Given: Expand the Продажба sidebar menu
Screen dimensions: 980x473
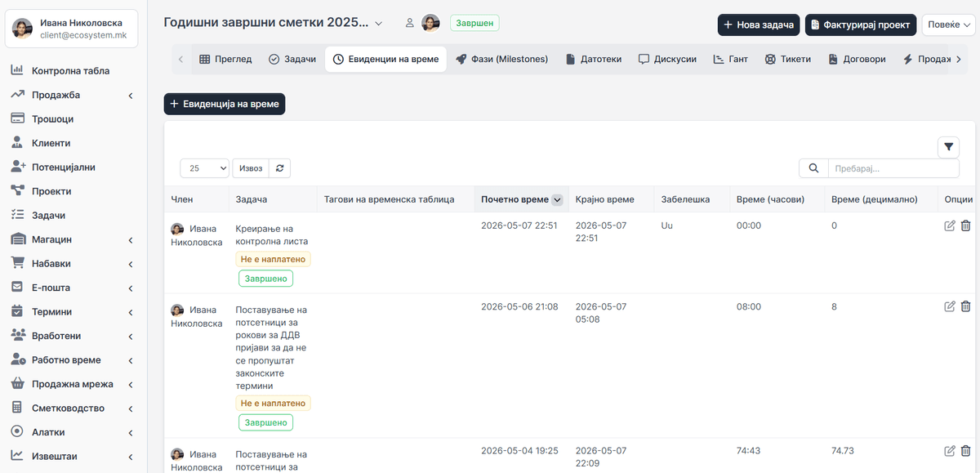Looking at the screenshot, I should (x=73, y=95).
